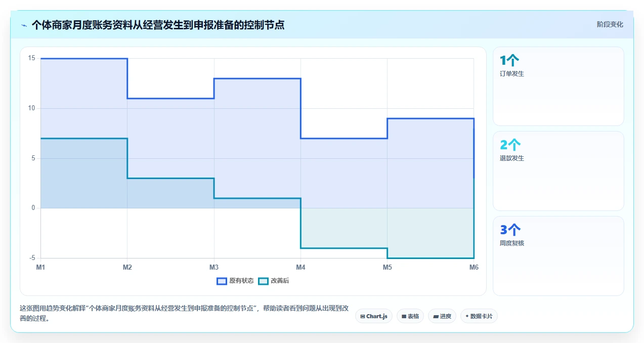Toggle the 原有状态 legend entry
Screen dimensions: 644x343
(235, 281)
